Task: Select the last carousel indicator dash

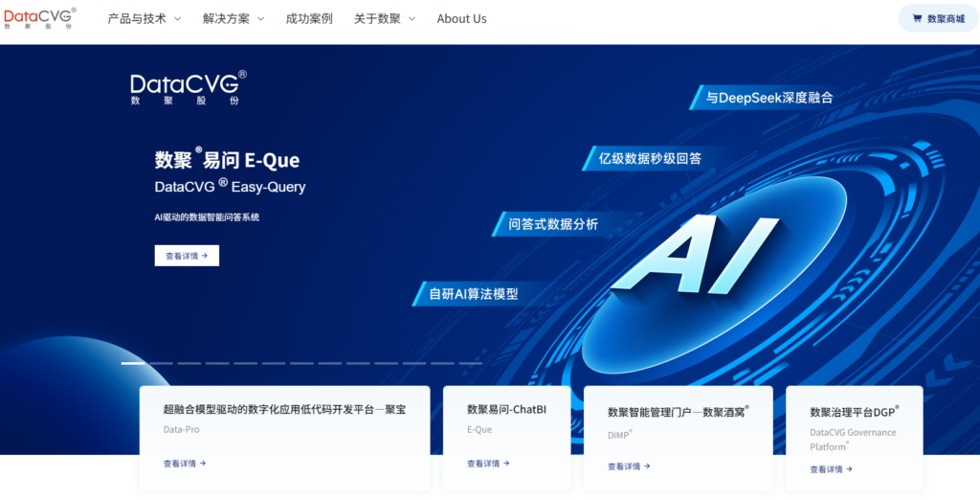Action: click(471, 363)
